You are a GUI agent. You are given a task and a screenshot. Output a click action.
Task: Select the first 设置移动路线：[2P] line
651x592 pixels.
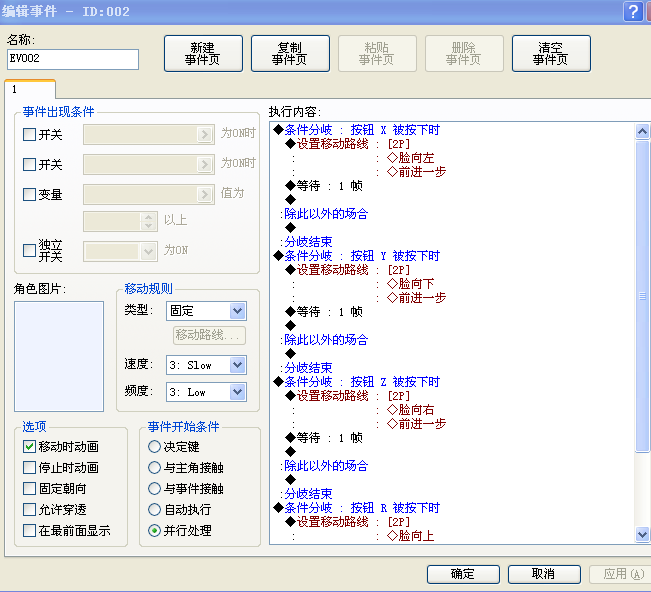(x=348, y=144)
